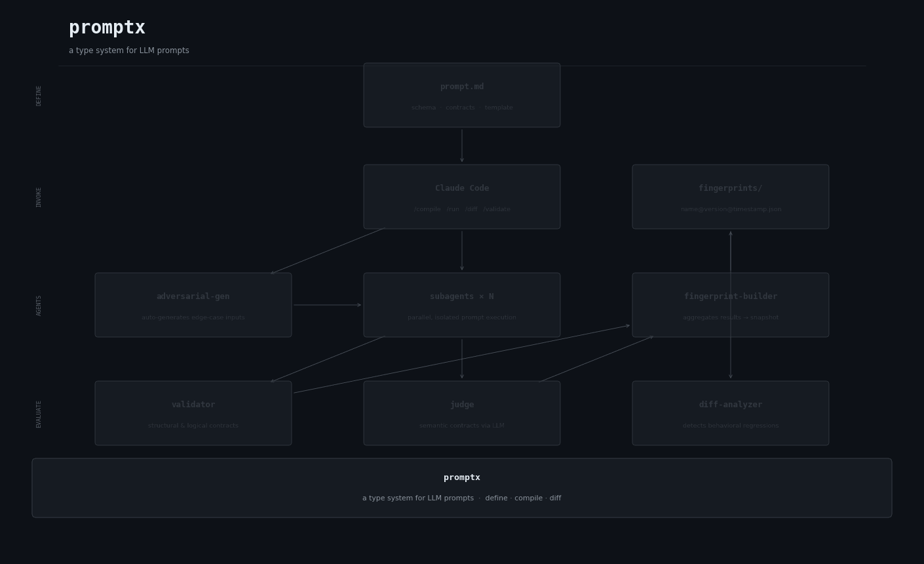Image resolution: width=924 pixels, height=564 pixels.
Task: Click 'detects behavioral regressions' text
Action: pos(731,426)
